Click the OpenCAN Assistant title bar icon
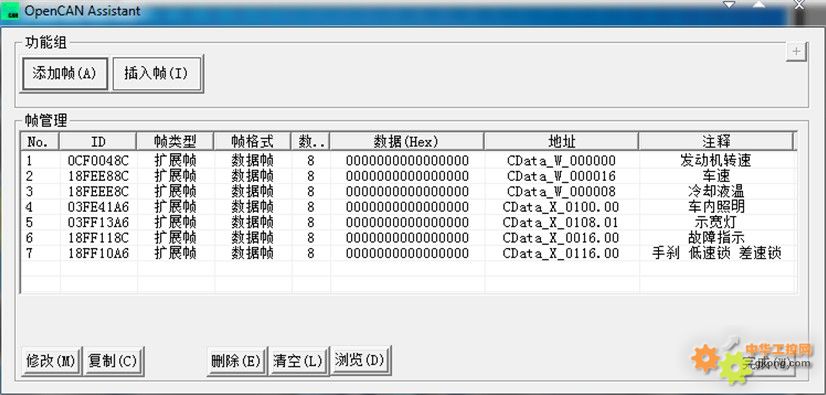 [12, 11]
